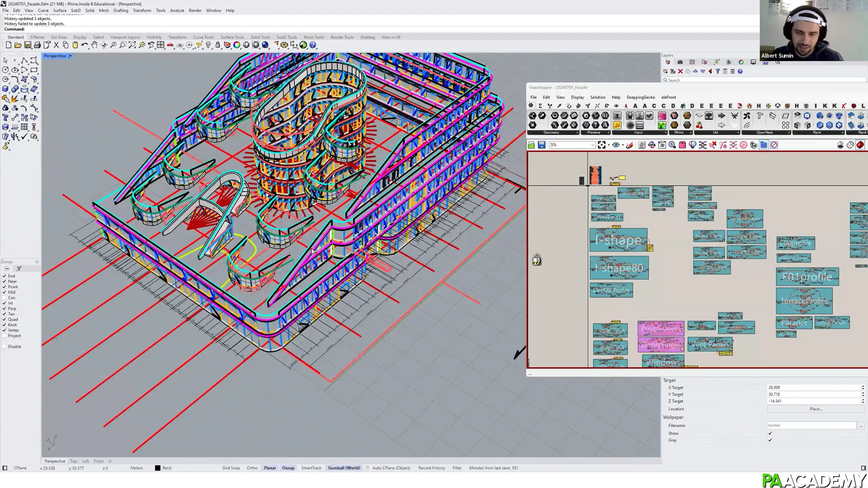The height and width of the screenshot is (488, 868).
Task: Open the Perspective viewport title menu
Action: [70, 56]
